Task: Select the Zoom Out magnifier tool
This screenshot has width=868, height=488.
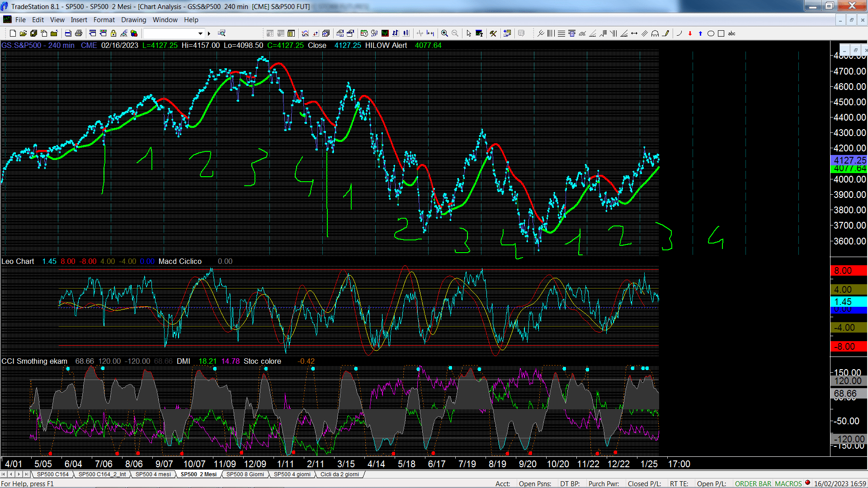Action: 455,33
